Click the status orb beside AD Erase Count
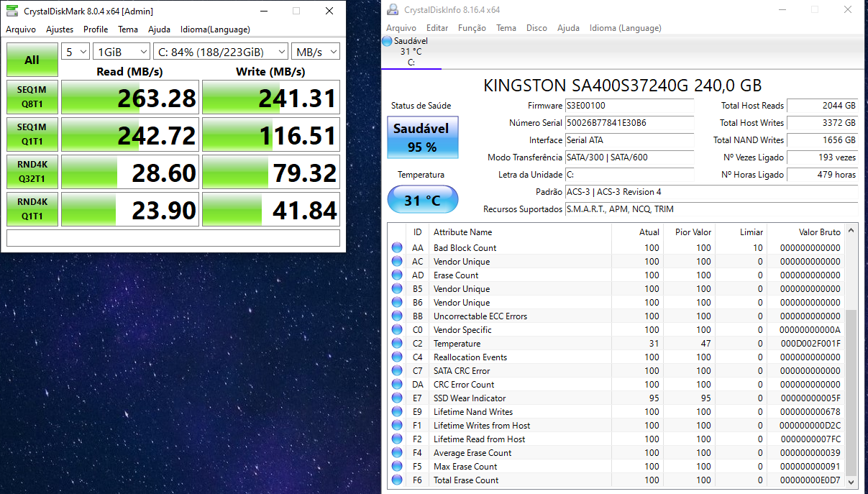 [397, 275]
